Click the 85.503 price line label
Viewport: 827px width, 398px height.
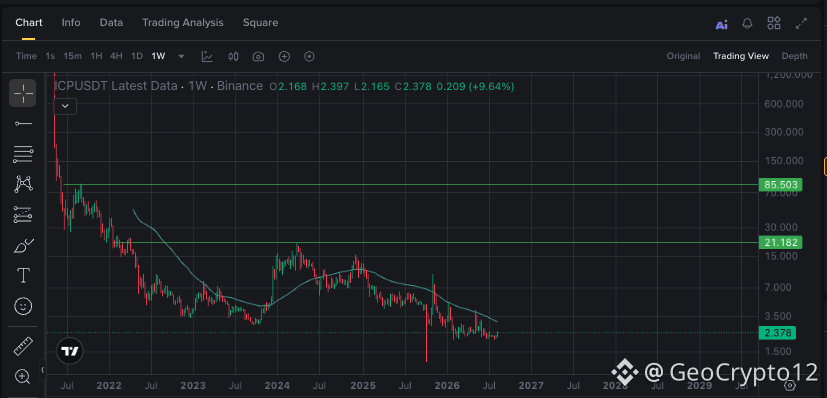[781, 185]
